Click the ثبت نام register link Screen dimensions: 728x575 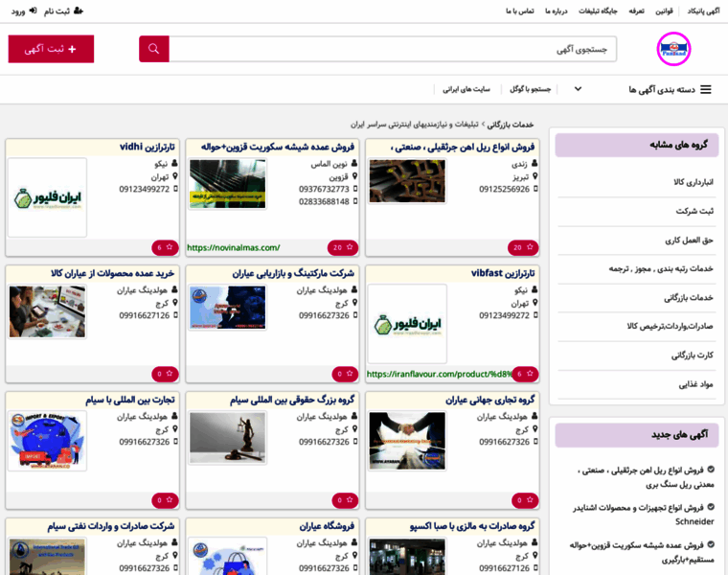(x=63, y=11)
